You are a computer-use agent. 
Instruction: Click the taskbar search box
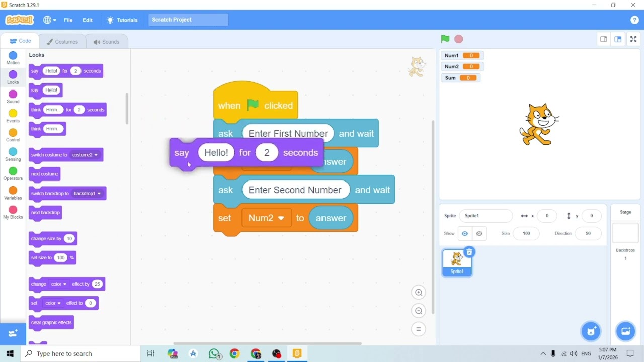(80, 354)
